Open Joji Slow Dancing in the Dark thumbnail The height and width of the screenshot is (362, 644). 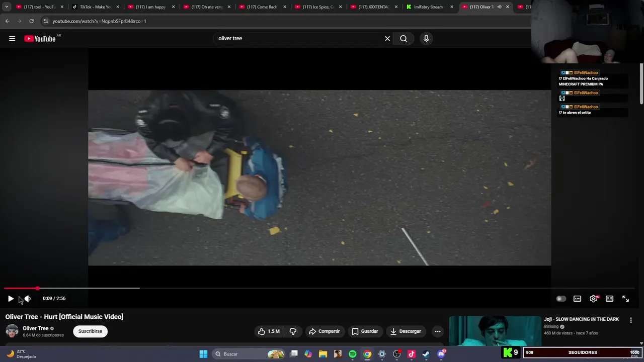pos(495,331)
